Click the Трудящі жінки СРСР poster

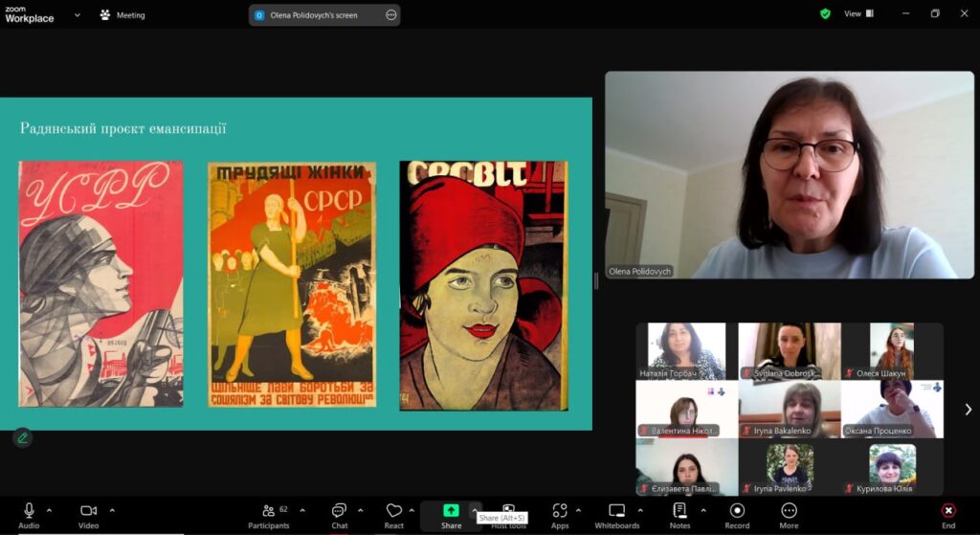pyautogui.click(x=292, y=284)
